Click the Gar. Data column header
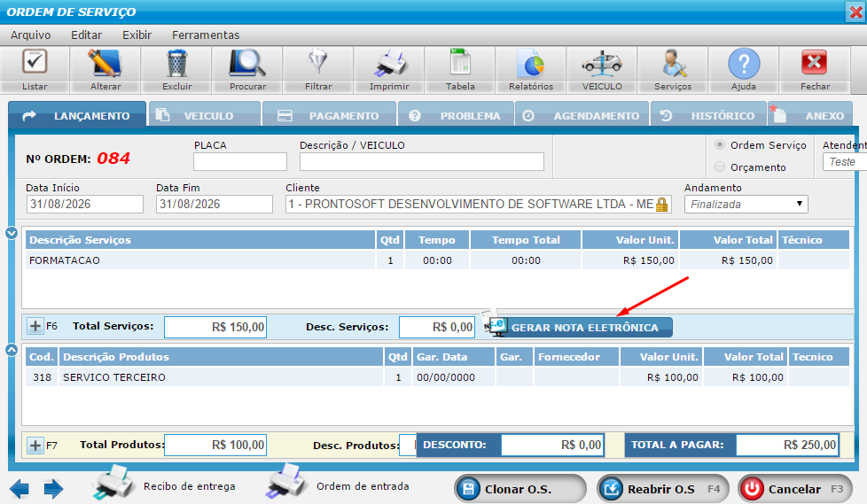Screen dimensions: 867x504 pyautogui.click(x=453, y=357)
